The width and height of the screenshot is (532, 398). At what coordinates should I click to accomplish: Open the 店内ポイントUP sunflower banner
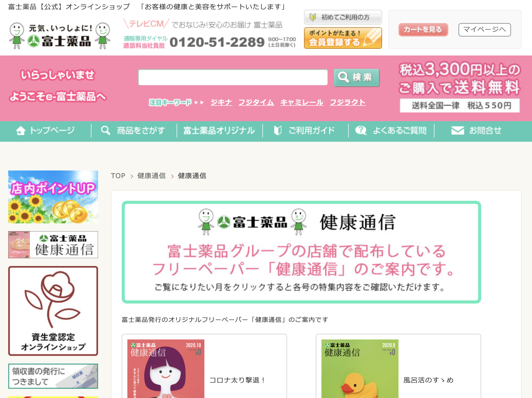53,197
